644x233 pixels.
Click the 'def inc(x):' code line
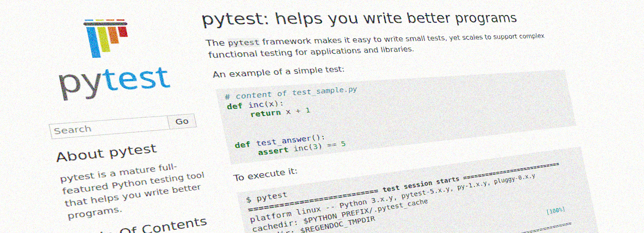pos(254,105)
